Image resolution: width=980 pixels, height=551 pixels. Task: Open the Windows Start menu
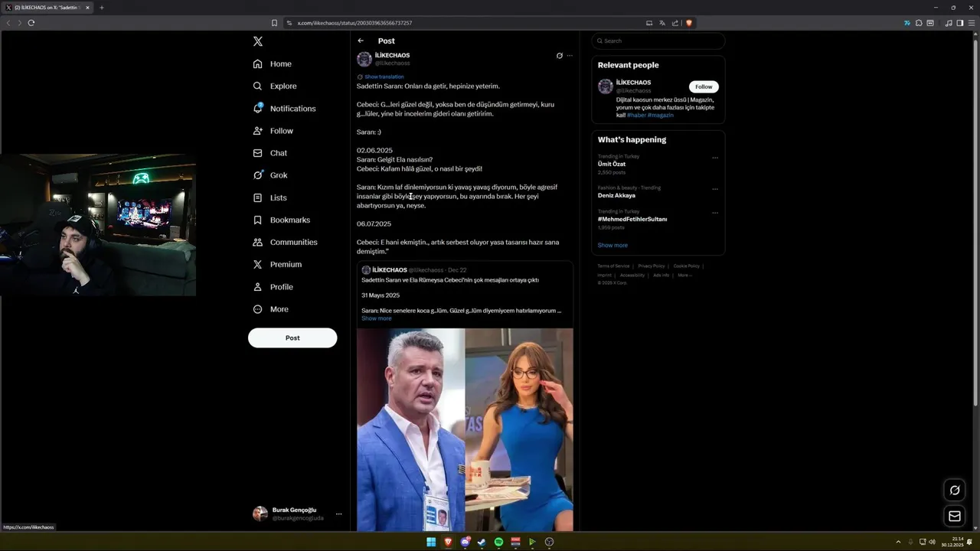431,542
